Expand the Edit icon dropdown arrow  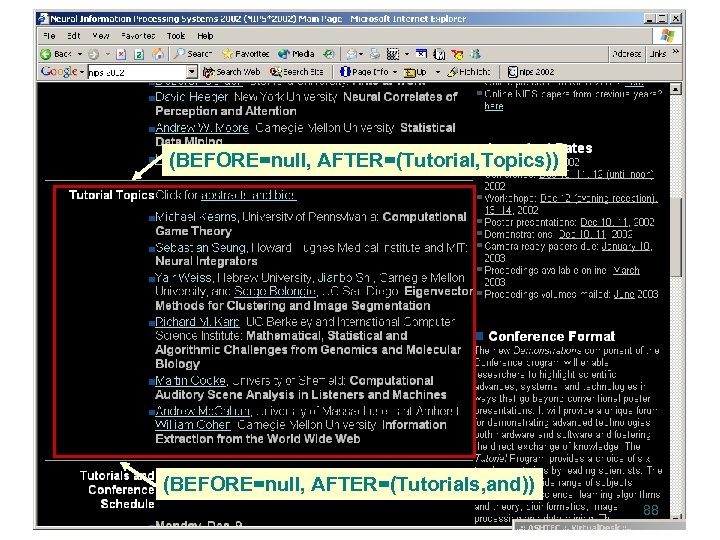[x=406, y=54]
